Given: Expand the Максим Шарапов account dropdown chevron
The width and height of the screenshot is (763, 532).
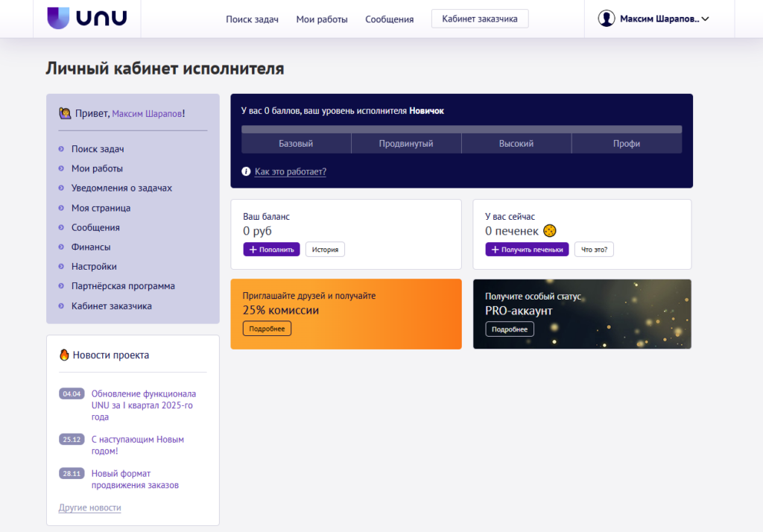Looking at the screenshot, I should click(x=705, y=19).
